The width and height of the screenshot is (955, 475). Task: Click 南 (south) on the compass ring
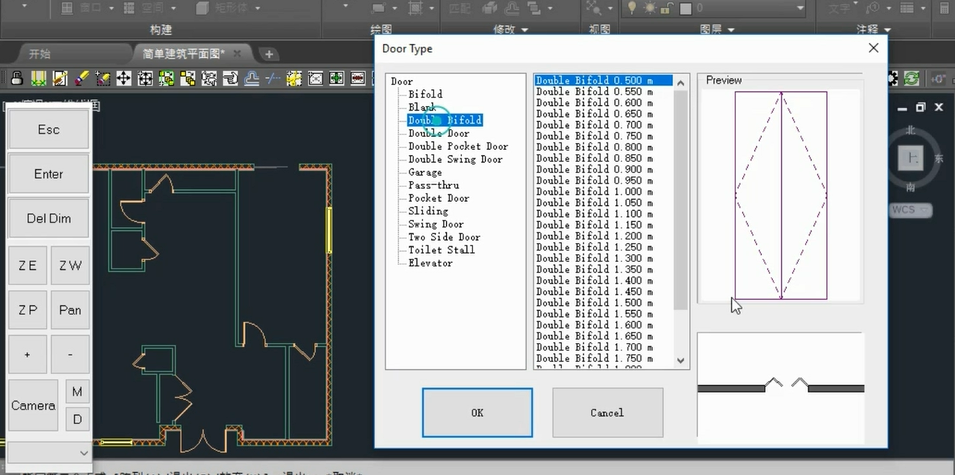911,187
